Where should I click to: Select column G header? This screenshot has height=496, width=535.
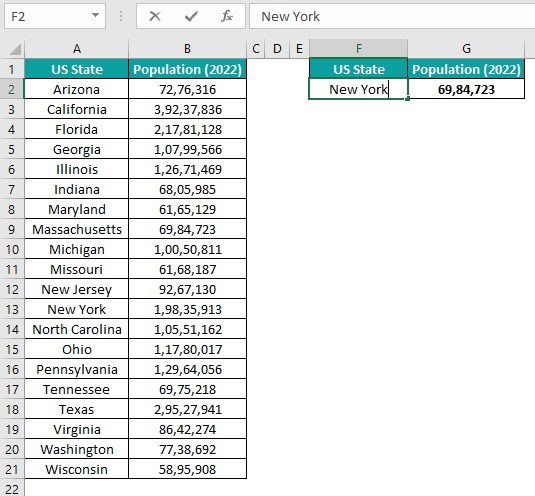tap(466, 49)
